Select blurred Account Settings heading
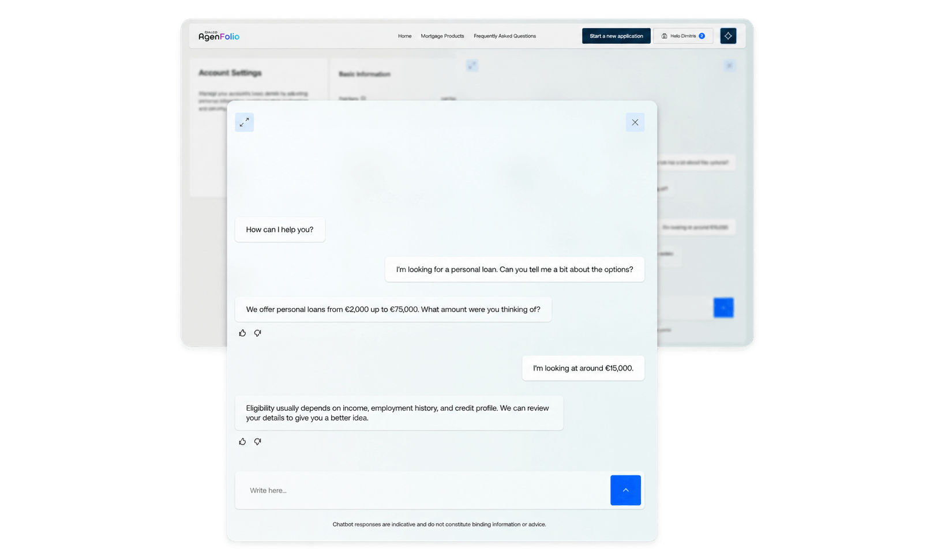This screenshot has height=560, width=934. [230, 73]
